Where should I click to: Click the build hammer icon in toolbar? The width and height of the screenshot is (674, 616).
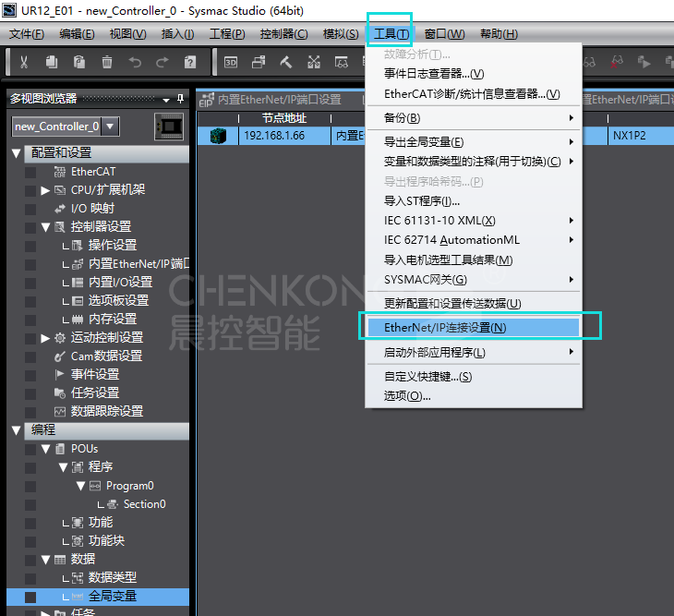(285, 63)
